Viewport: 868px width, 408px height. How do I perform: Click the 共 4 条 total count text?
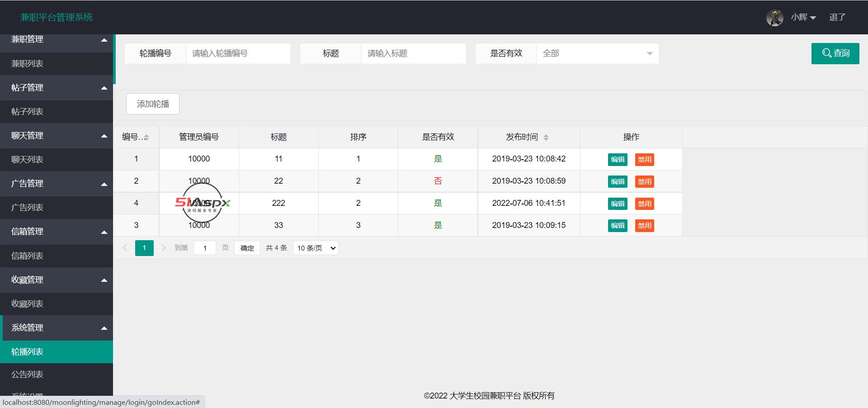point(277,248)
